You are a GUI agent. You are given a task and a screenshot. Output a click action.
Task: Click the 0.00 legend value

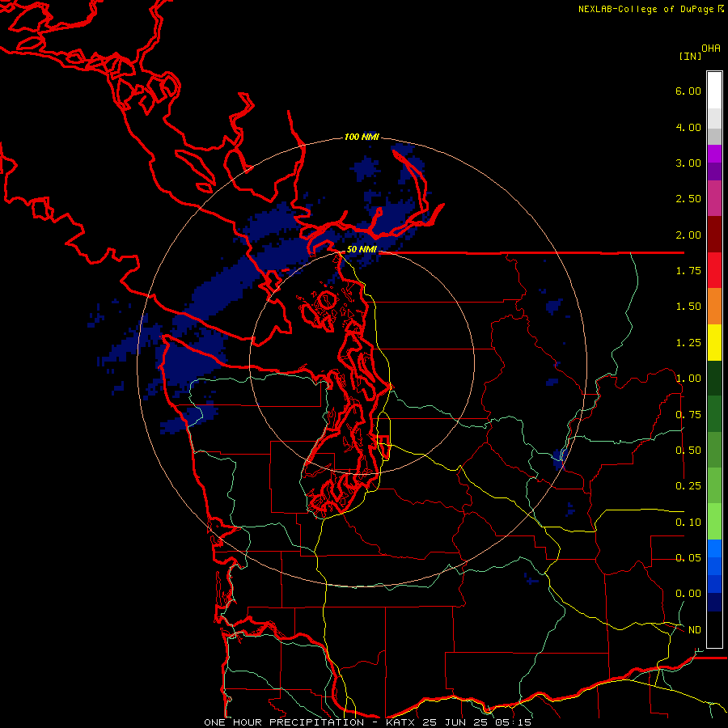pyautogui.click(x=688, y=594)
